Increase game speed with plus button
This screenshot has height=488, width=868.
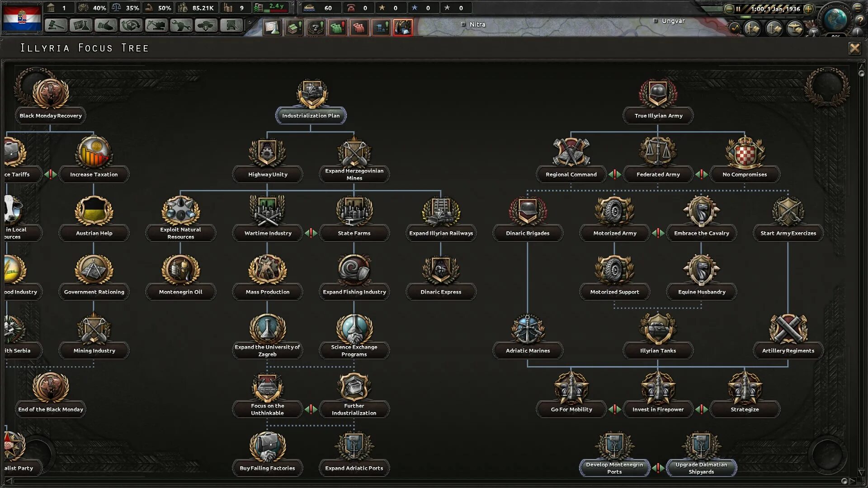(x=809, y=9)
